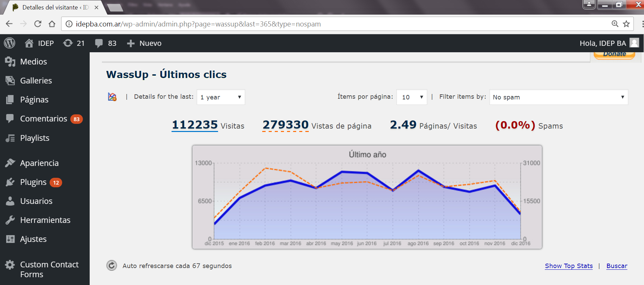Open Usuarios in the sidebar menu

[x=36, y=201]
